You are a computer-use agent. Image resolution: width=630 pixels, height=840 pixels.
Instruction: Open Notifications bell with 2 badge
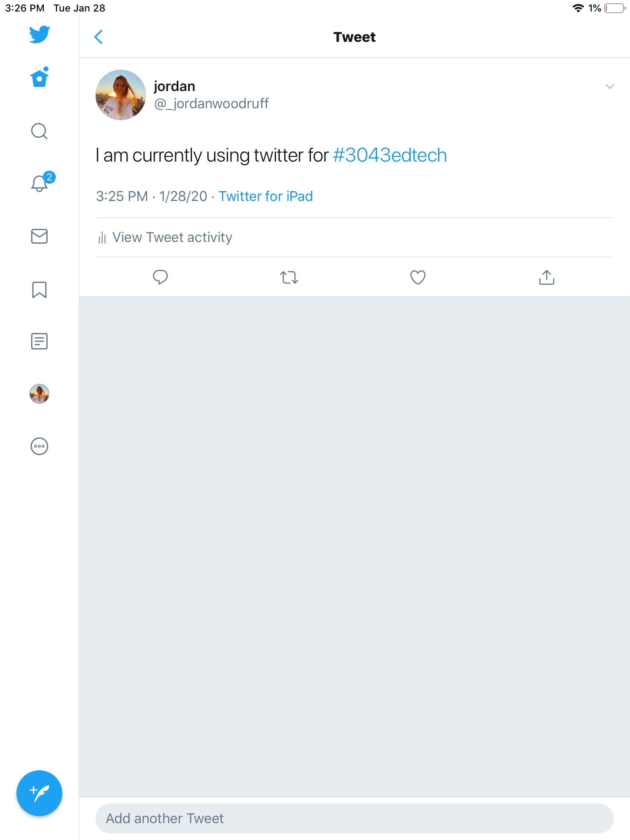pyautogui.click(x=40, y=183)
